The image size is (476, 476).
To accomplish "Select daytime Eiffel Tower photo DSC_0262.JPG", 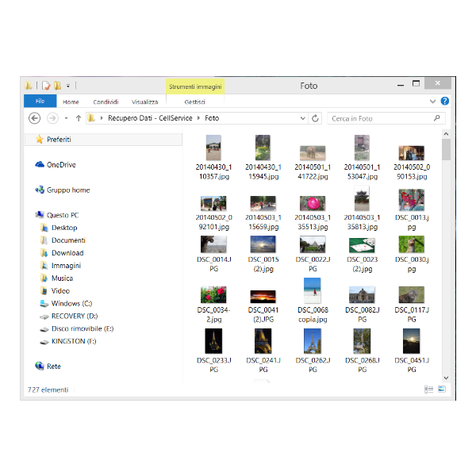I will point(313,351).
